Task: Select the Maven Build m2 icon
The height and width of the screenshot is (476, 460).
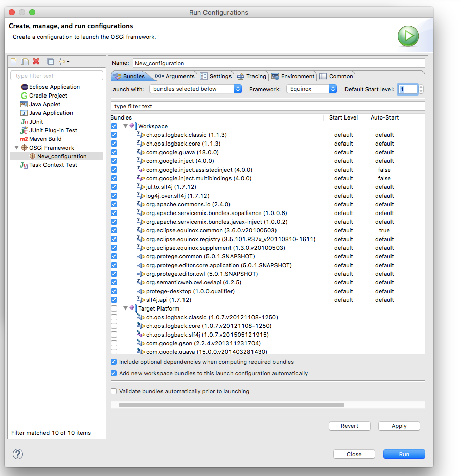Action: [x=24, y=139]
